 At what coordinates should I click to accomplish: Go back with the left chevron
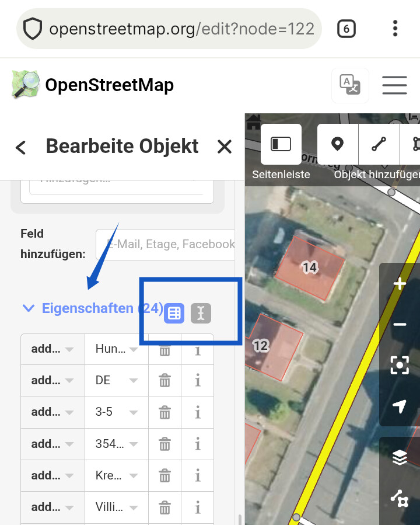[21, 147]
